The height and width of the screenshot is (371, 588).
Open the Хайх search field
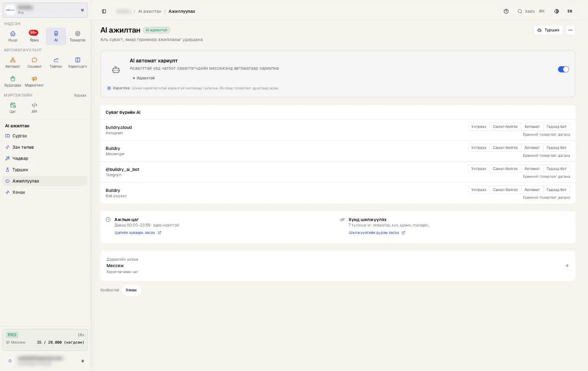pyautogui.click(x=531, y=11)
